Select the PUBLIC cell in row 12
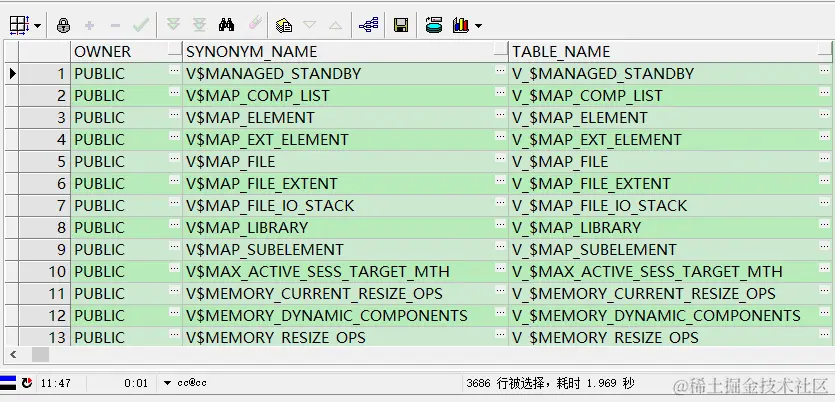 [x=126, y=315]
